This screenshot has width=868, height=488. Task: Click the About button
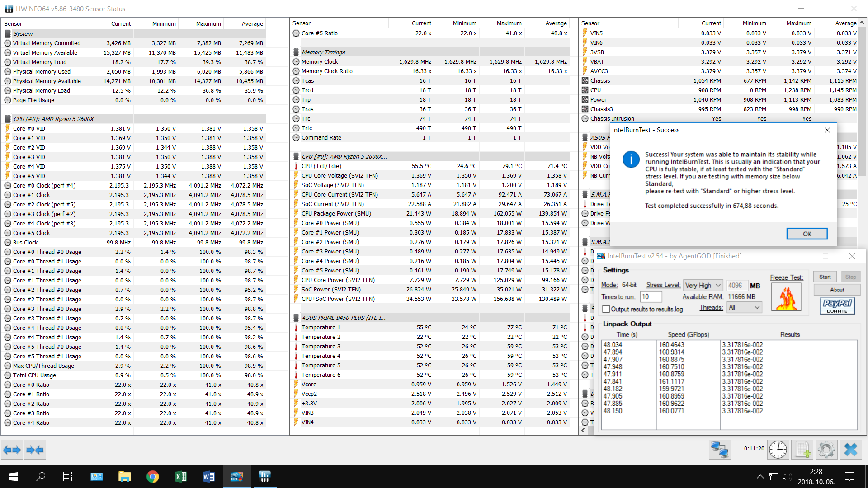tap(836, 290)
